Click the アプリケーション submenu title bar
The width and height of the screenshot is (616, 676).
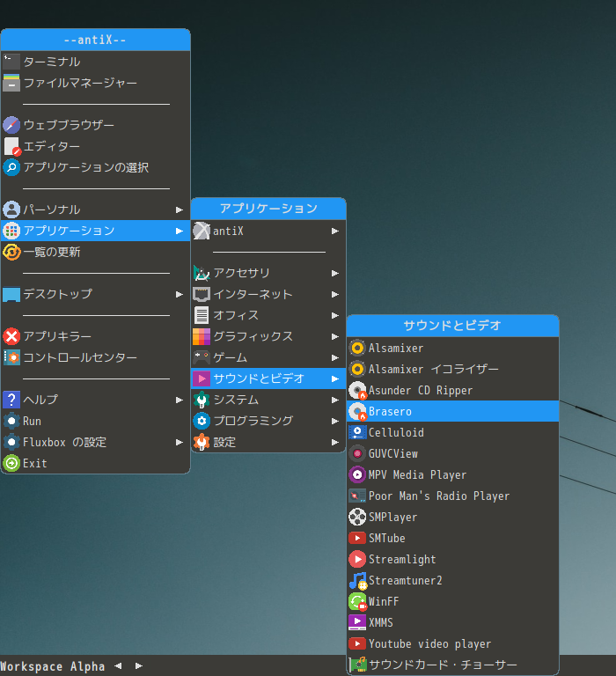coord(268,209)
